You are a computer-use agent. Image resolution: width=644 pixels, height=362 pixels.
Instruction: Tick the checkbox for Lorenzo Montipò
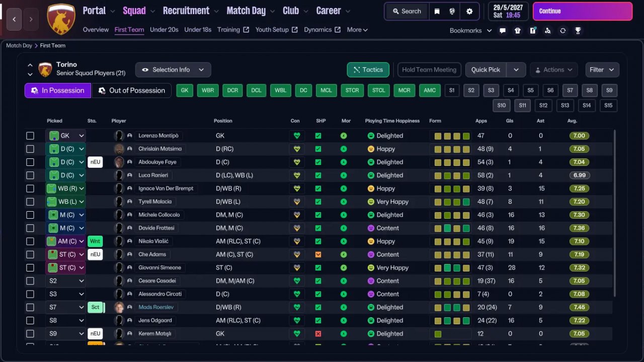point(30,136)
